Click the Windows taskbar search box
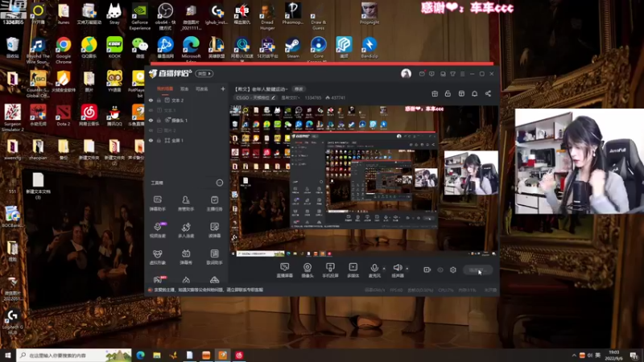Screen dimensions: 644x362 74,355
